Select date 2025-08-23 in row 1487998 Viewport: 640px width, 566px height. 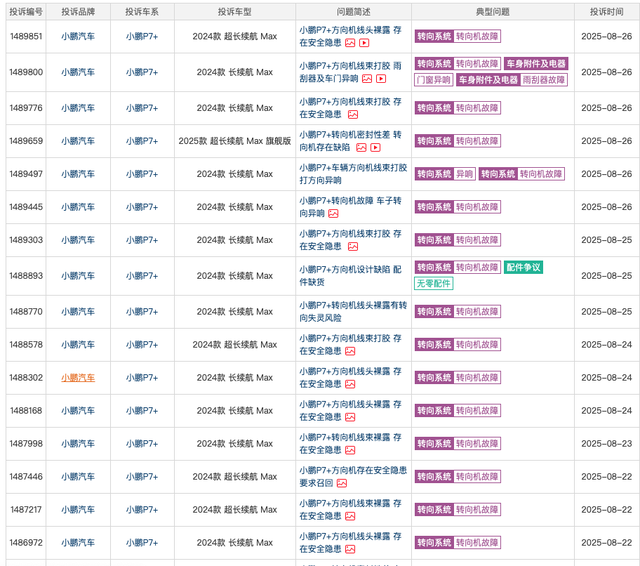pyautogui.click(x=607, y=444)
